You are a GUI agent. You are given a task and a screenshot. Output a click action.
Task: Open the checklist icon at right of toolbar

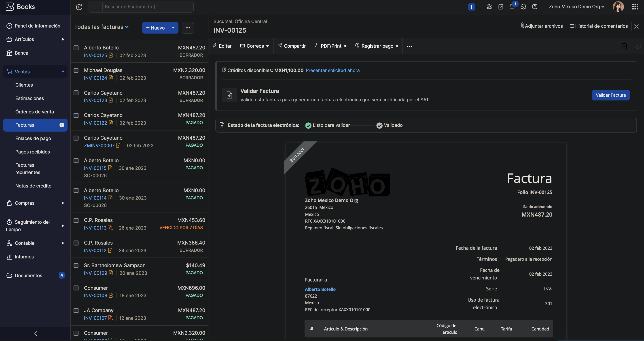(624, 46)
